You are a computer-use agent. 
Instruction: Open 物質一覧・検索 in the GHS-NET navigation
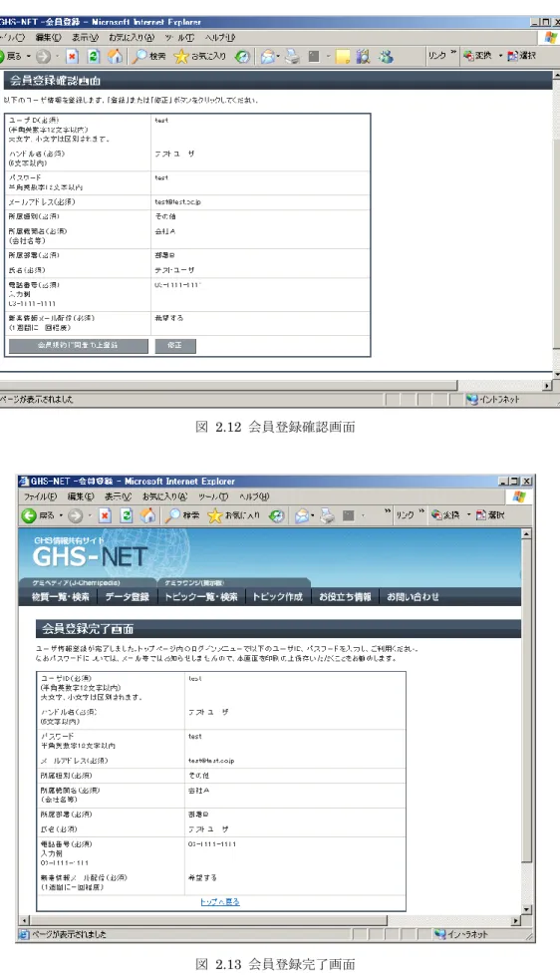pos(61,597)
